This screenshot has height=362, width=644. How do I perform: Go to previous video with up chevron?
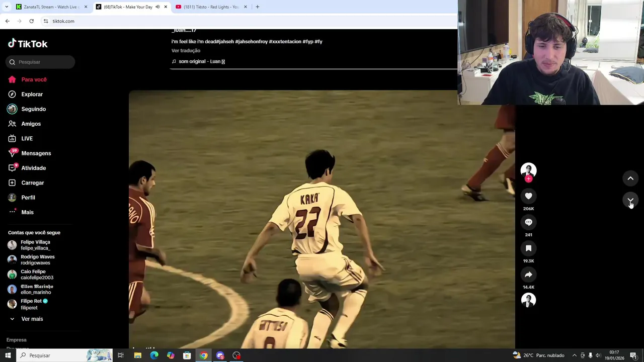pos(630,178)
